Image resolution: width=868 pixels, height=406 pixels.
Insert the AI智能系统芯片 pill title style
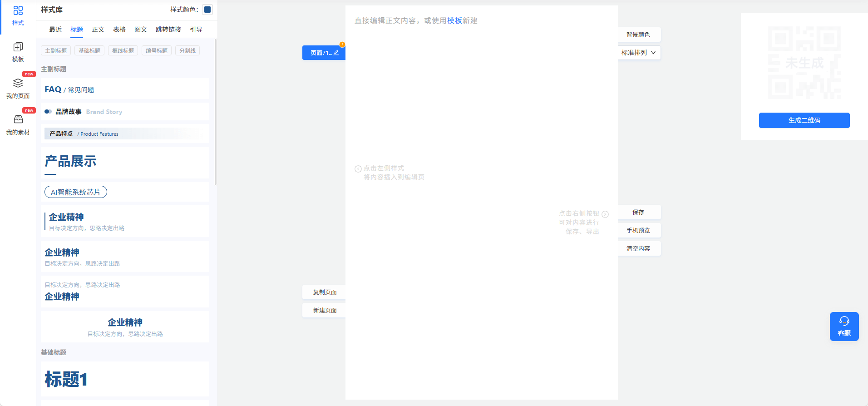pyautogui.click(x=76, y=192)
